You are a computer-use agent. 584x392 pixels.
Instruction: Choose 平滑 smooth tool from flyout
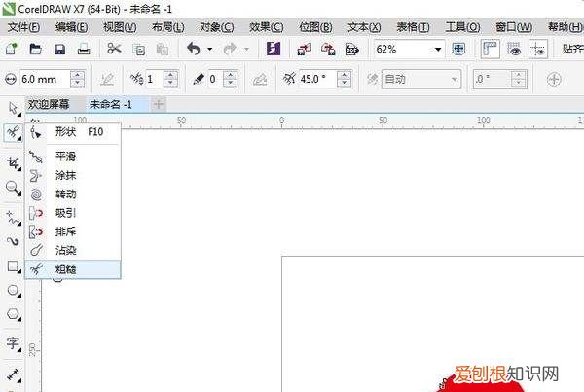coord(73,157)
